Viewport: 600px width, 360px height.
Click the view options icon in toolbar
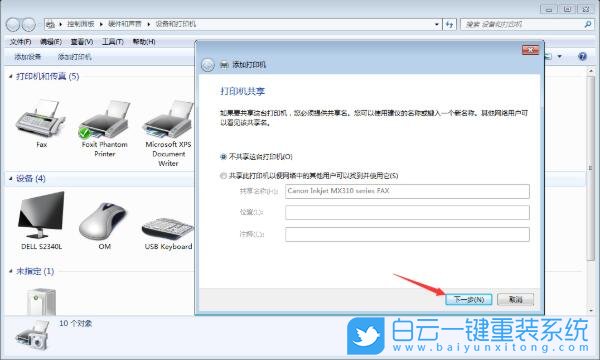click(x=548, y=57)
